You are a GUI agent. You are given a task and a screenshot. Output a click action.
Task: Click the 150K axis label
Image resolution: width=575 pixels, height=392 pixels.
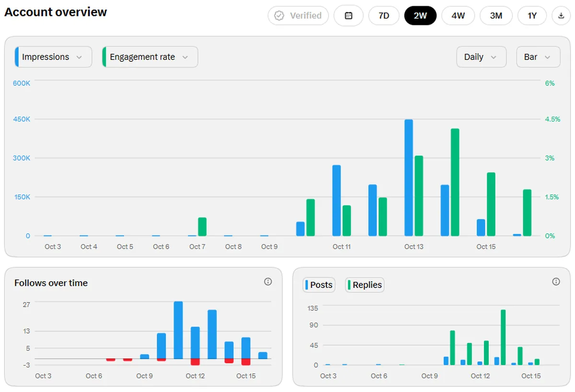pos(22,197)
